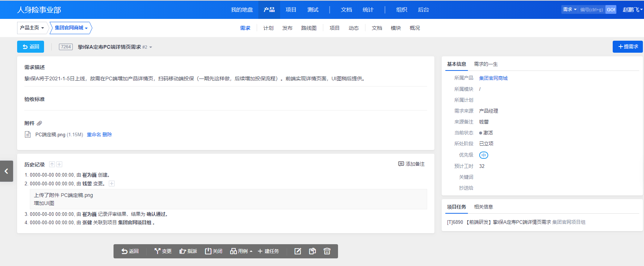Click the trash delete icon in bottom toolbar
The width and height of the screenshot is (644, 266).
point(327,251)
